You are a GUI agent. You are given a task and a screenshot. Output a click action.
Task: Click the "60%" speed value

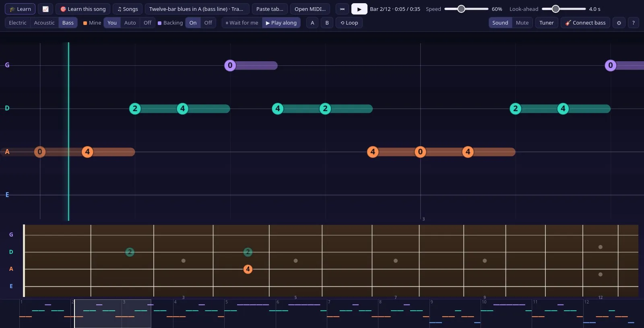pyautogui.click(x=497, y=9)
